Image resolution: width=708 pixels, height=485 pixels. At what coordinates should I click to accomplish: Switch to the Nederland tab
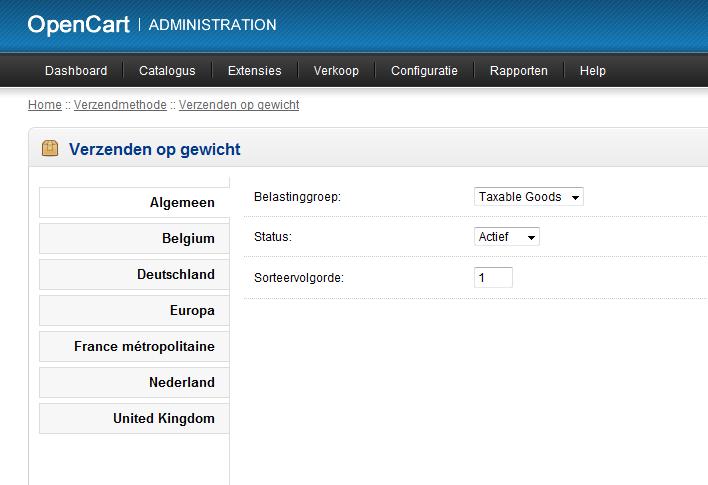click(x=135, y=382)
